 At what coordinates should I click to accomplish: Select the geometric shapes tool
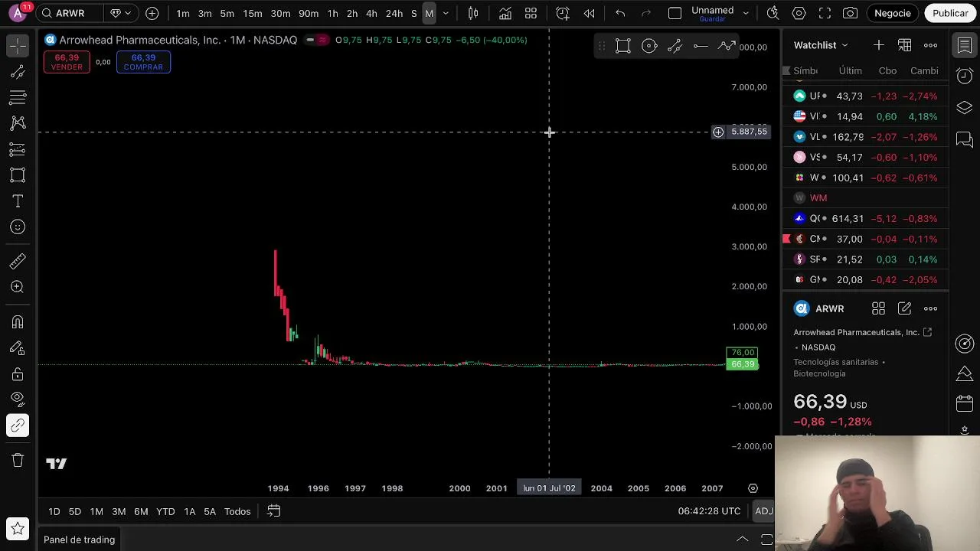tap(18, 175)
